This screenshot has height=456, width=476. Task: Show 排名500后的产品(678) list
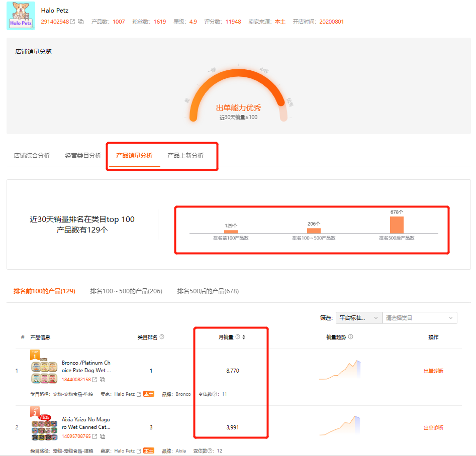tap(208, 291)
